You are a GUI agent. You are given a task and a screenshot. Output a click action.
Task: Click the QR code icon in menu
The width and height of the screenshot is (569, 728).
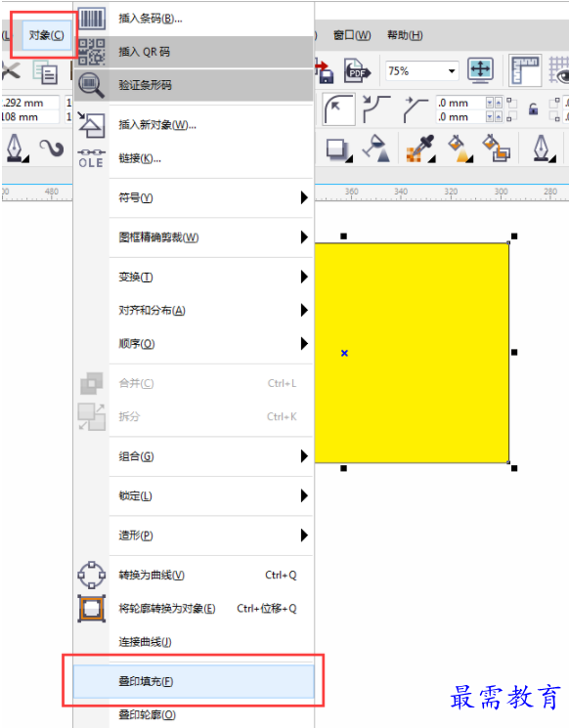click(x=92, y=52)
